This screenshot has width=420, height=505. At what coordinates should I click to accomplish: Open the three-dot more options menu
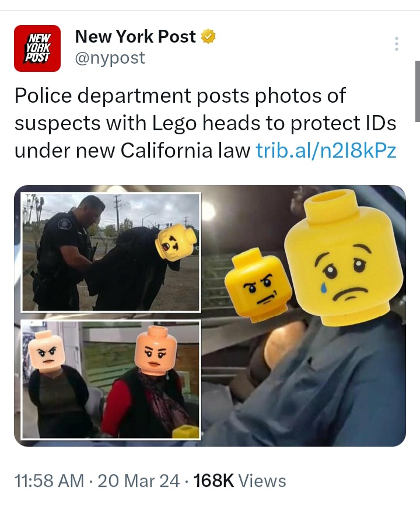[x=397, y=43]
